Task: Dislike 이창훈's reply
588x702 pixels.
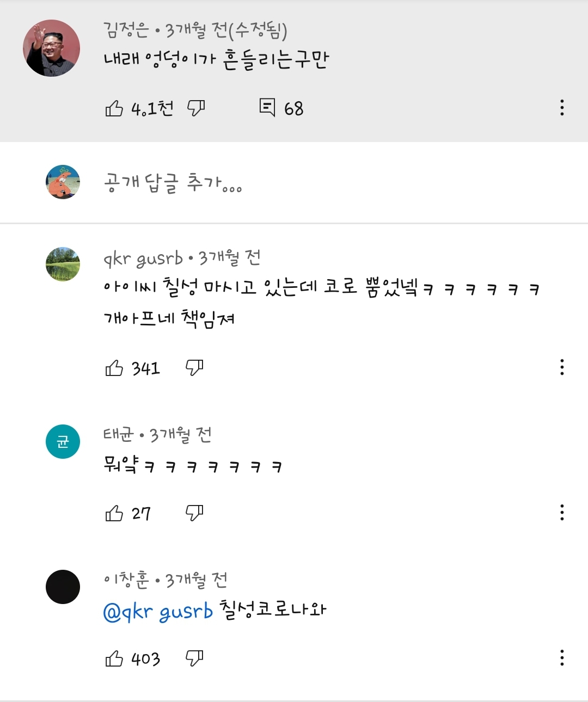Action: click(194, 658)
